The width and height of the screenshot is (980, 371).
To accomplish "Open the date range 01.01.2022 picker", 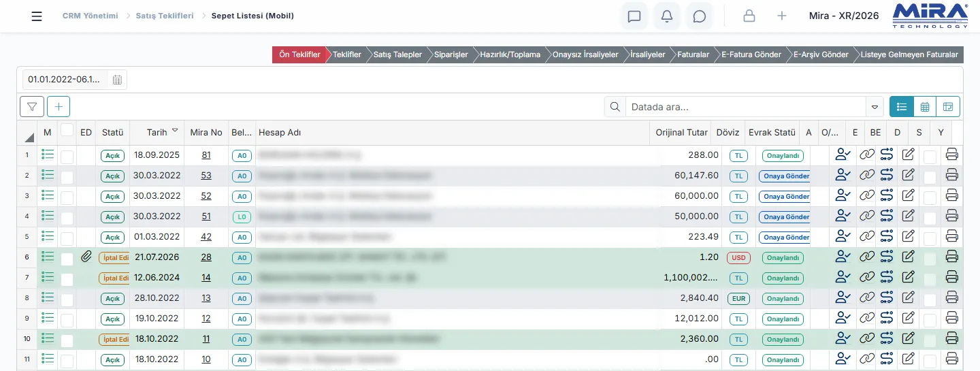I will (x=65, y=80).
